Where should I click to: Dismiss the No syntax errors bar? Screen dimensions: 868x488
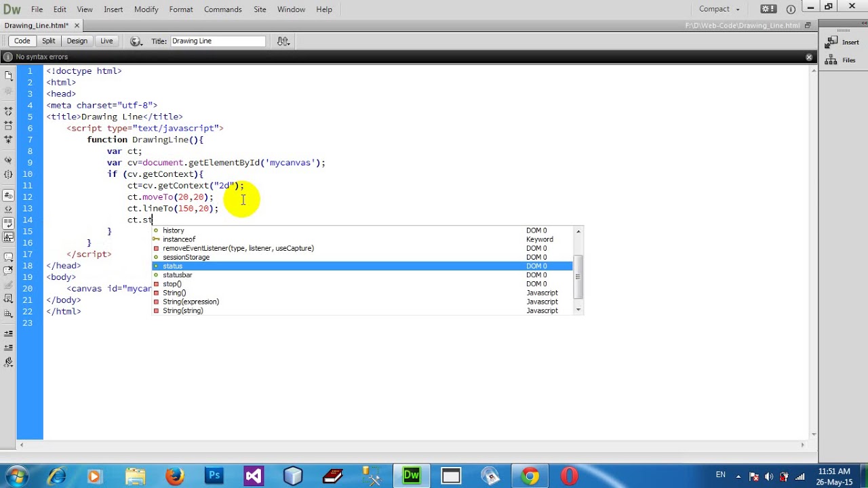click(x=809, y=57)
